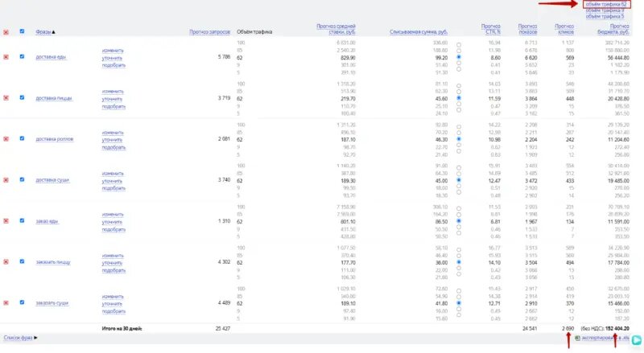Sort by Прогноз показов column

point(527,29)
